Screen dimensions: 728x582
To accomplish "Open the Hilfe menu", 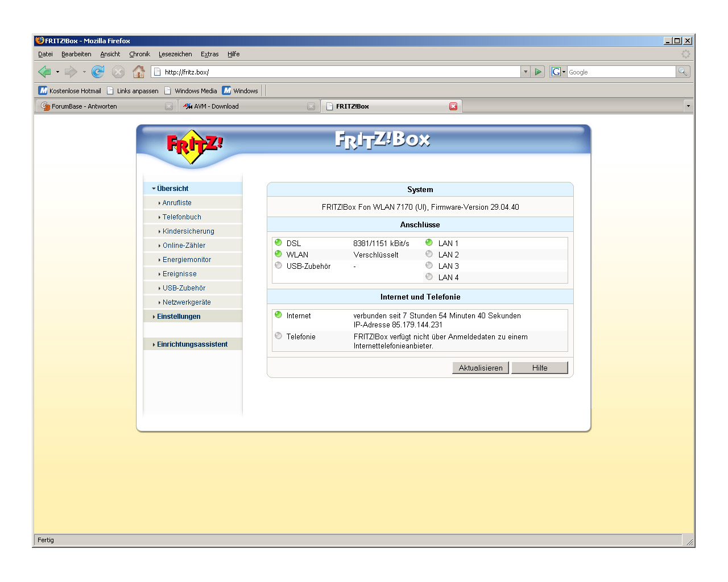I will (234, 54).
